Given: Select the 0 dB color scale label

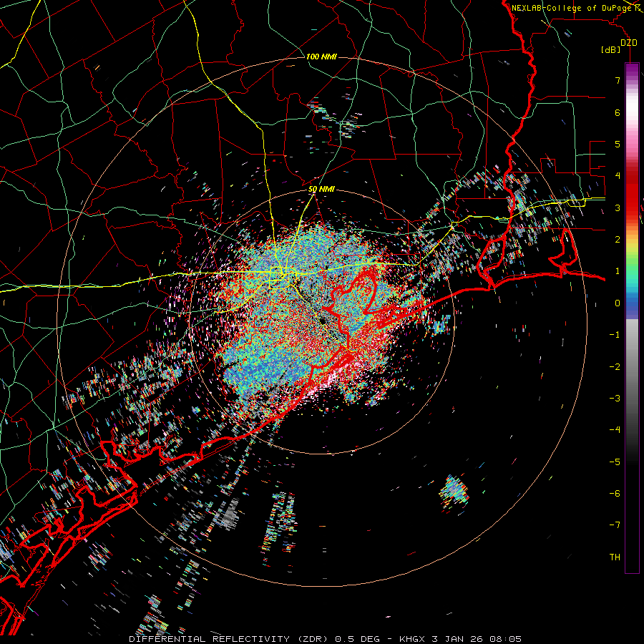Looking at the screenshot, I should pyautogui.click(x=618, y=303).
